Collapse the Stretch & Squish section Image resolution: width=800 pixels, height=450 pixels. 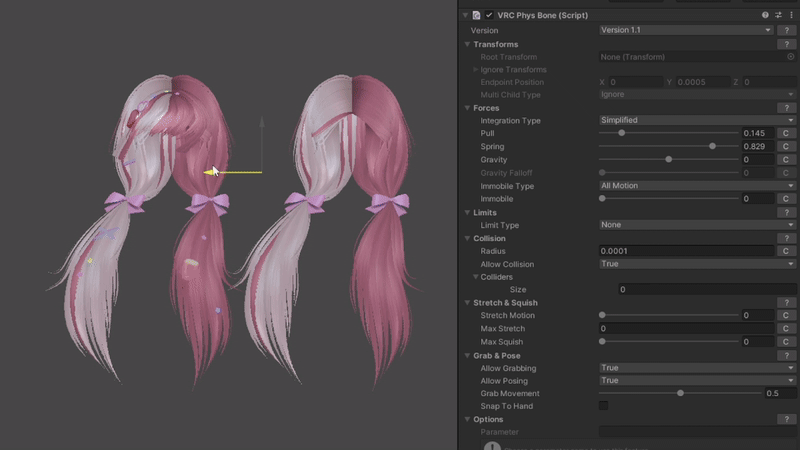466,302
